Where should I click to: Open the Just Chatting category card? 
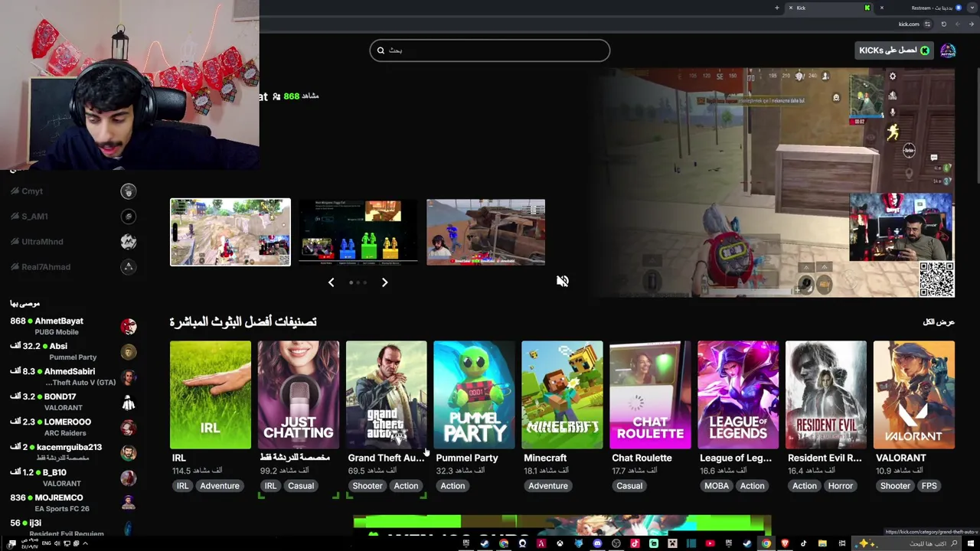[x=299, y=395]
